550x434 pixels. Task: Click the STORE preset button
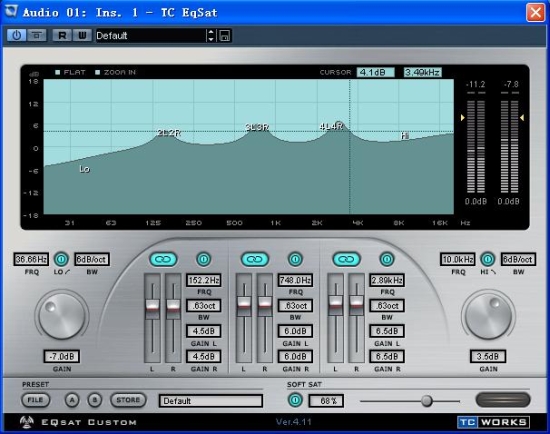pos(128,400)
